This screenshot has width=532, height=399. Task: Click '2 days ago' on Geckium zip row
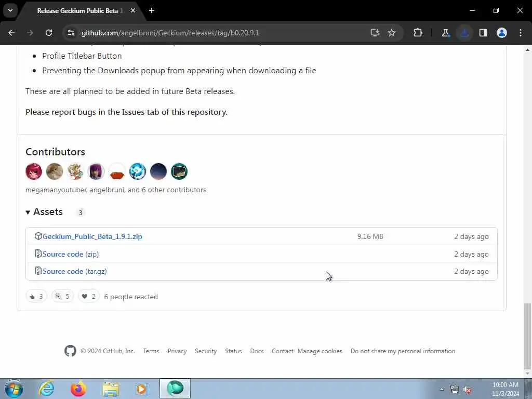472,236
